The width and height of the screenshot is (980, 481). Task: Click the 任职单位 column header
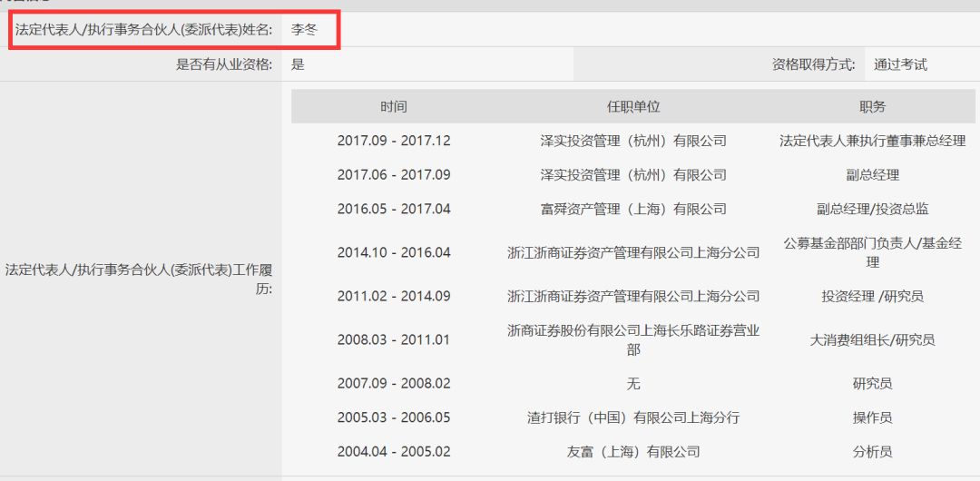[633, 106]
